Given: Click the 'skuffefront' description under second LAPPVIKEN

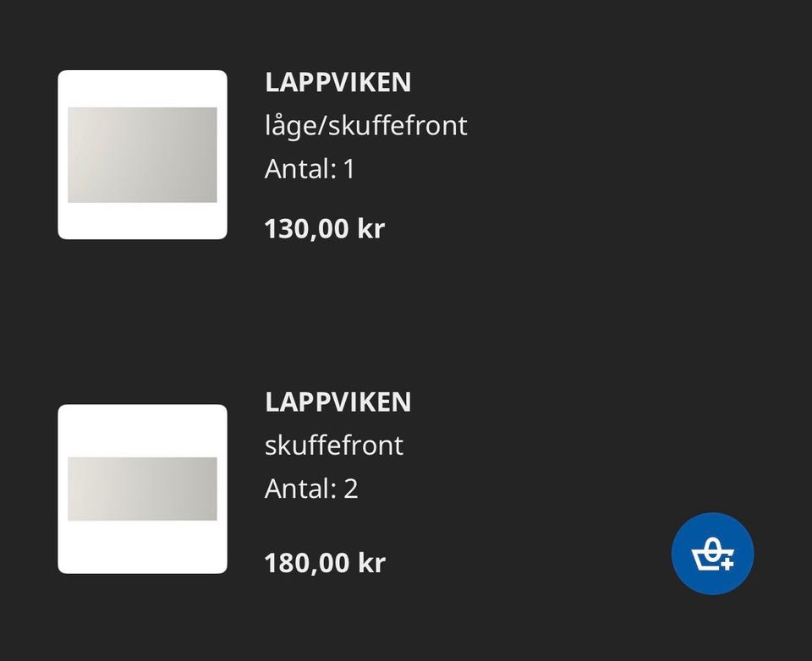Looking at the screenshot, I should 333,445.
